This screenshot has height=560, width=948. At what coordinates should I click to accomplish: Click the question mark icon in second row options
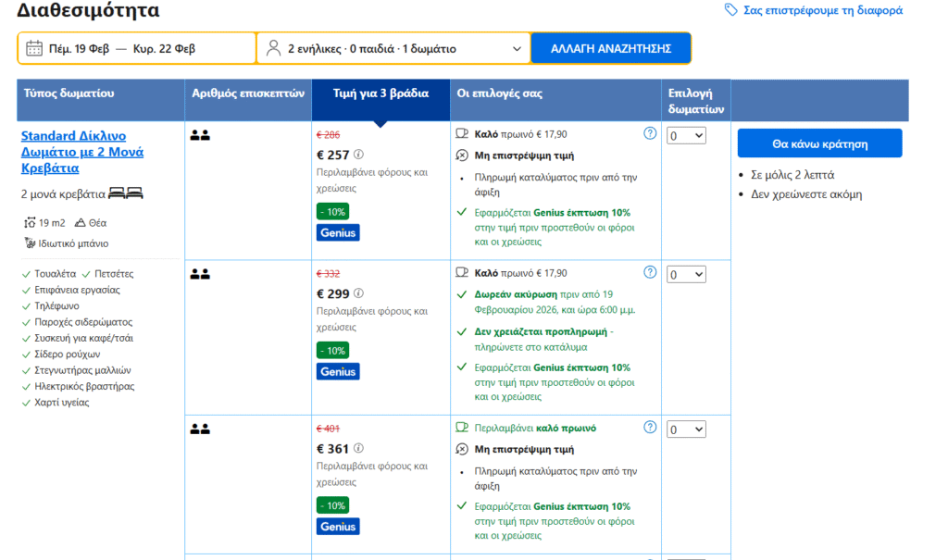coord(650,272)
